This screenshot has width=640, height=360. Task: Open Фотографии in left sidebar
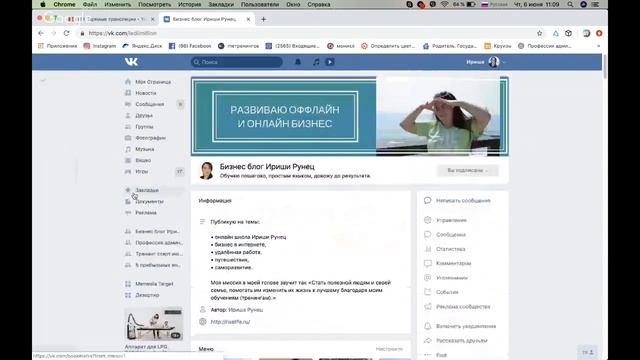tap(150, 138)
